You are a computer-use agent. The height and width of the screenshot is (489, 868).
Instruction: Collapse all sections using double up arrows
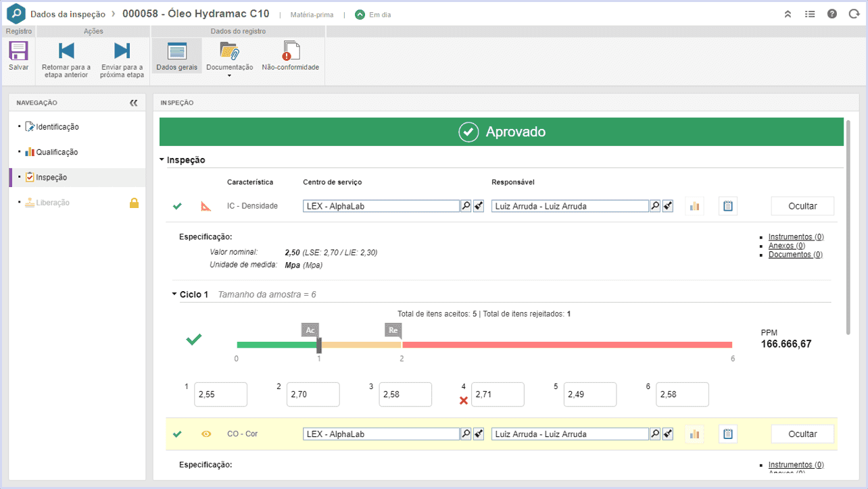(x=788, y=14)
